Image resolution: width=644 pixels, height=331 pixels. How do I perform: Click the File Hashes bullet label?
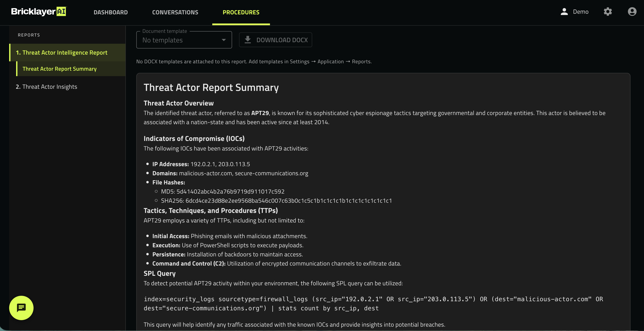pyautogui.click(x=169, y=182)
